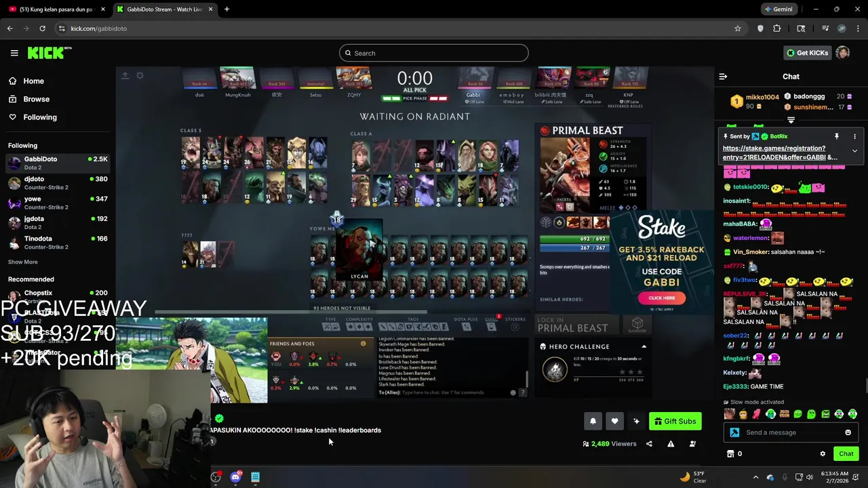Reload the Kick page

(x=42, y=28)
